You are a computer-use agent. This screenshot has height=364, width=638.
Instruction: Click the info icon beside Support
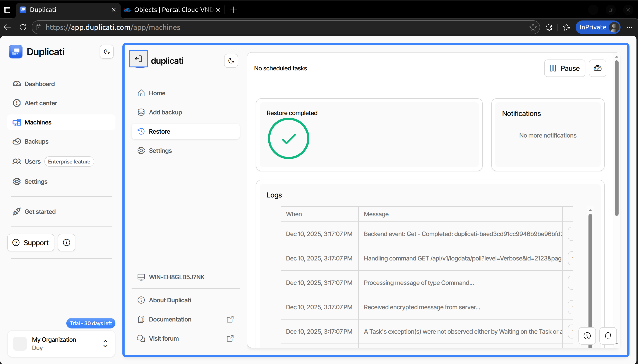(67, 243)
